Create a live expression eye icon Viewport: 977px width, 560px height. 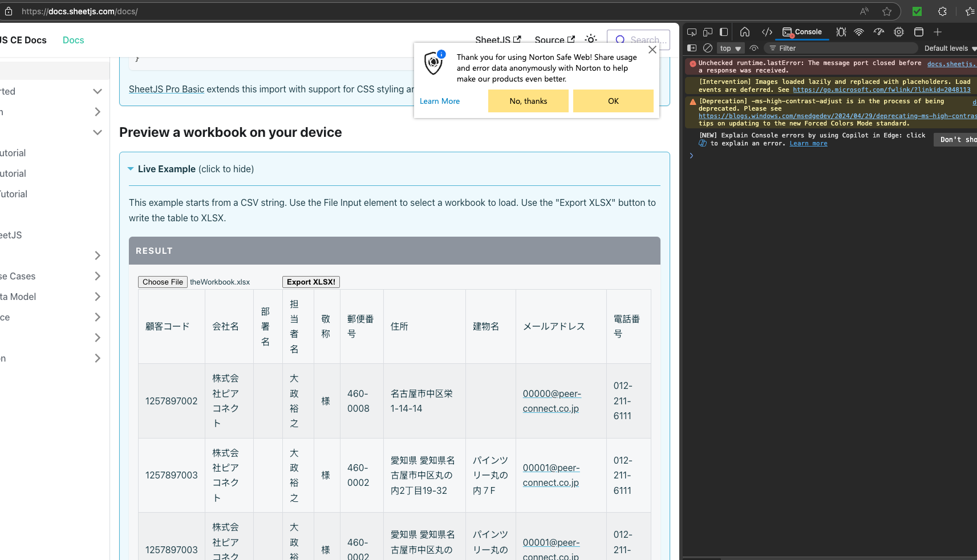coord(754,48)
